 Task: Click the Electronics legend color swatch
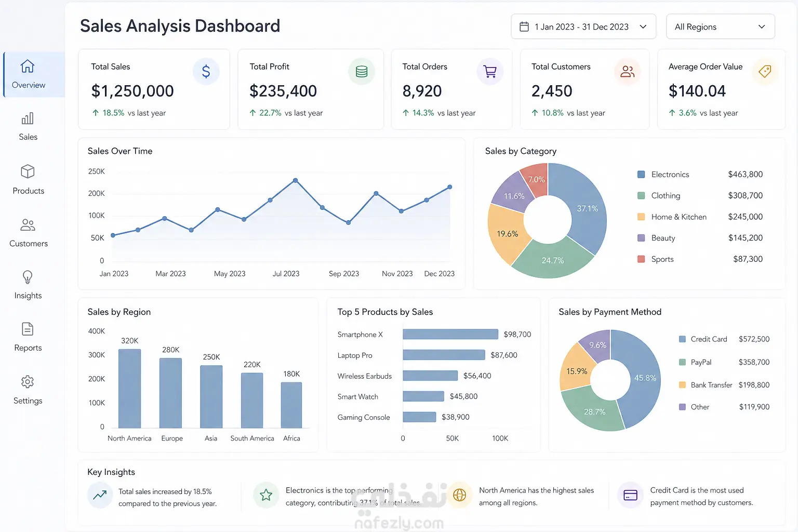coord(641,175)
